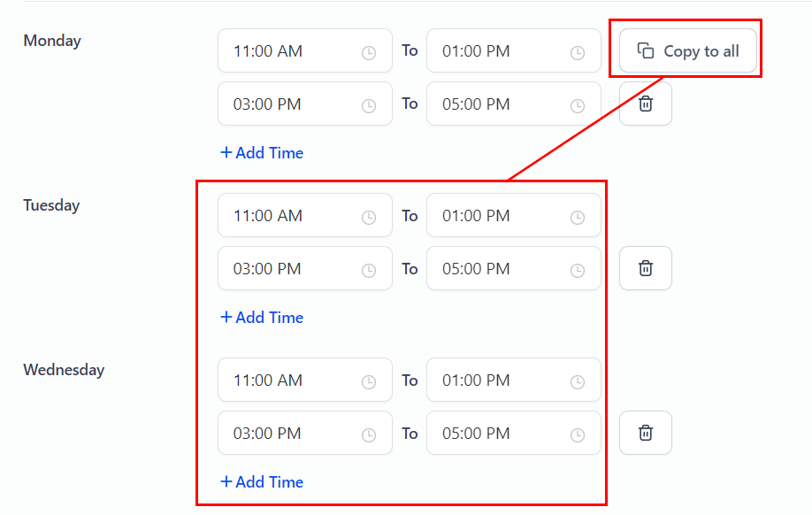The width and height of the screenshot is (812, 515).
Task: Add Time to Monday
Action: pyautogui.click(x=262, y=153)
